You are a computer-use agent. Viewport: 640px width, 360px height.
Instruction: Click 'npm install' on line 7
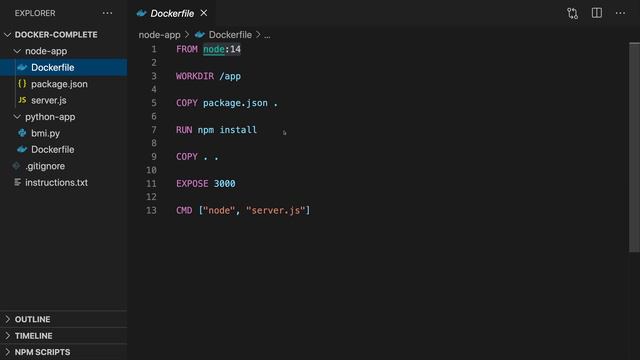(x=227, y=130)
